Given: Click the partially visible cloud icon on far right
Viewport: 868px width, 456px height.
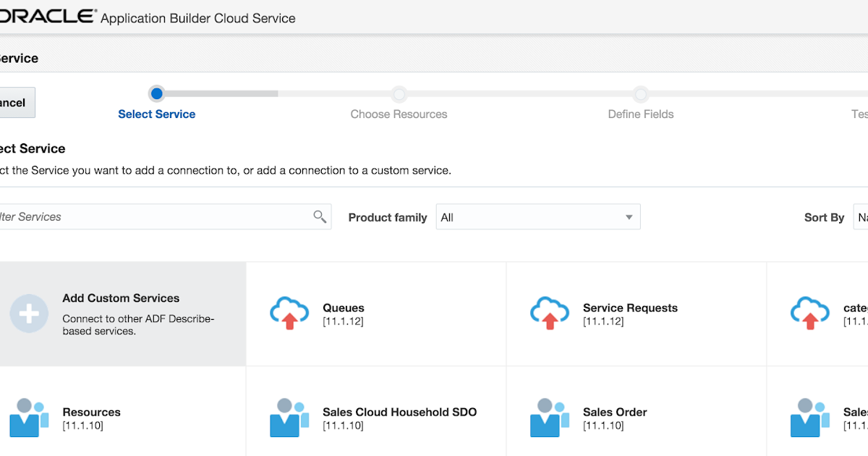Looking at the screenshot, I should coord(810,314).
